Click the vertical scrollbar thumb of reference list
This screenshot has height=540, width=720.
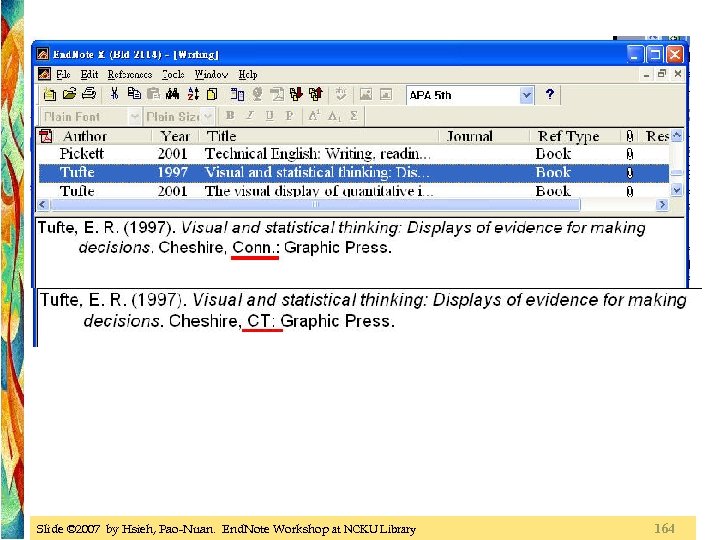pos(676,173)
